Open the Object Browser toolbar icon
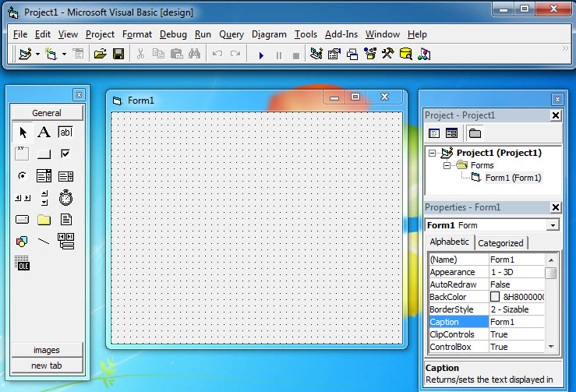The height and width of the screenshot is (392, 576). click(x=369, y=55)
